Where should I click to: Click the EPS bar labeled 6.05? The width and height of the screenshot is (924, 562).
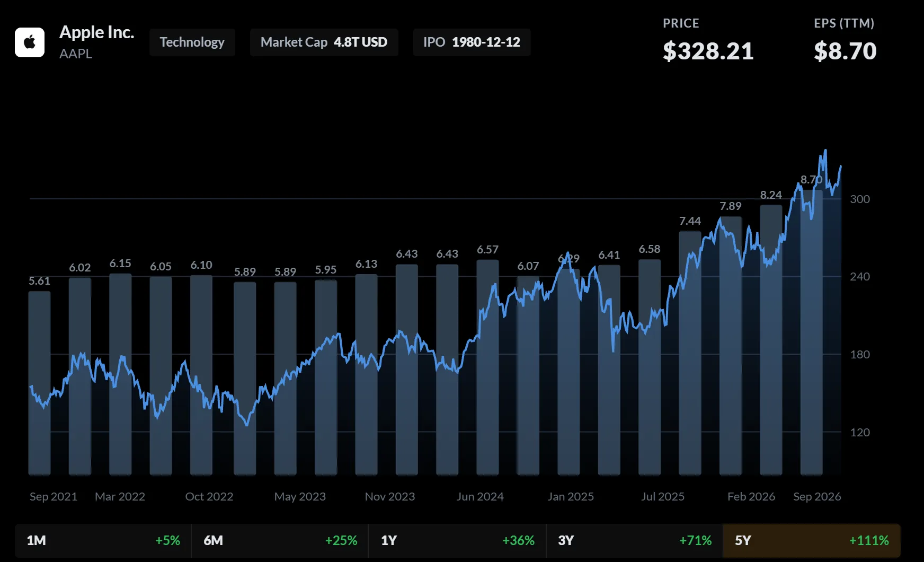[161, 376]
